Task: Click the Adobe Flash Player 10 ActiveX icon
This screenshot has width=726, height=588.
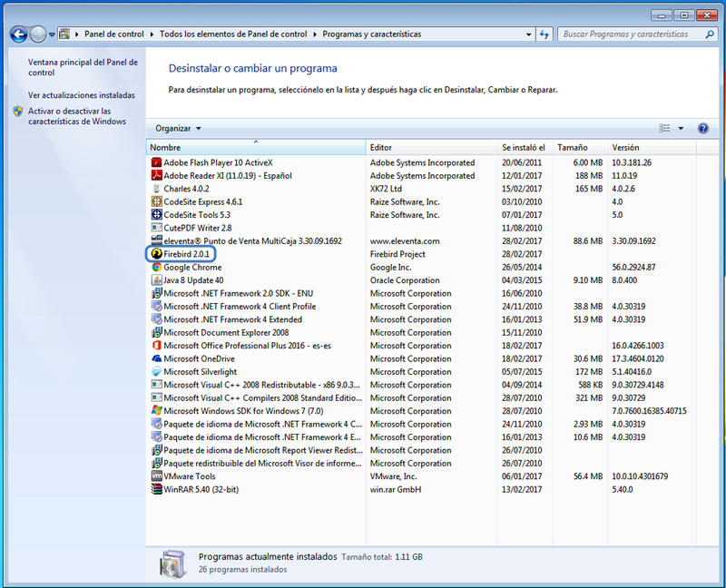Action: pyautogui.click(x=156, y=162)
